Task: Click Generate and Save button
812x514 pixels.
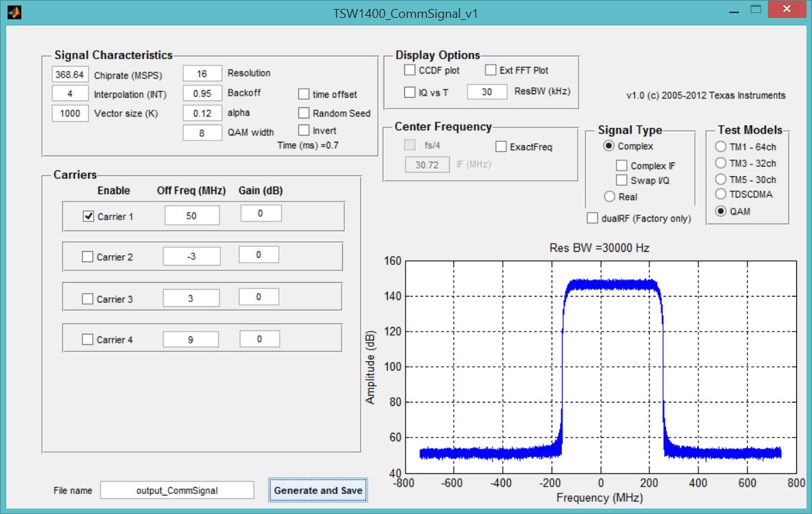Action: point(318,490)
